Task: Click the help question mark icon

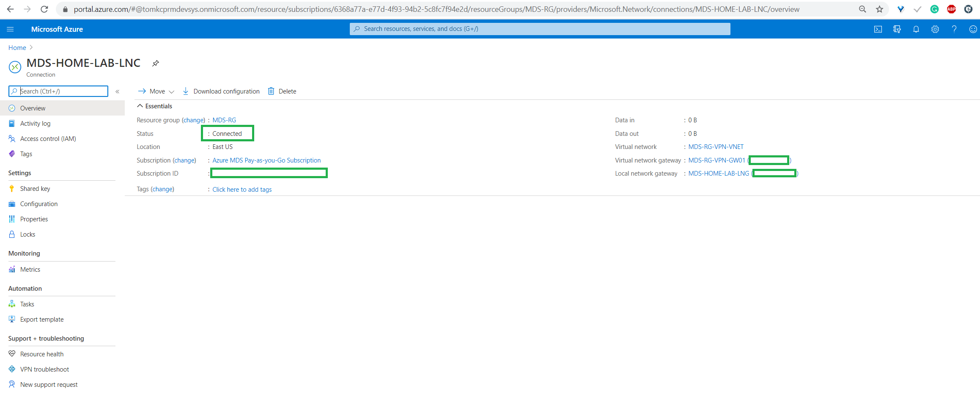Action: click(x=954, y=29)
